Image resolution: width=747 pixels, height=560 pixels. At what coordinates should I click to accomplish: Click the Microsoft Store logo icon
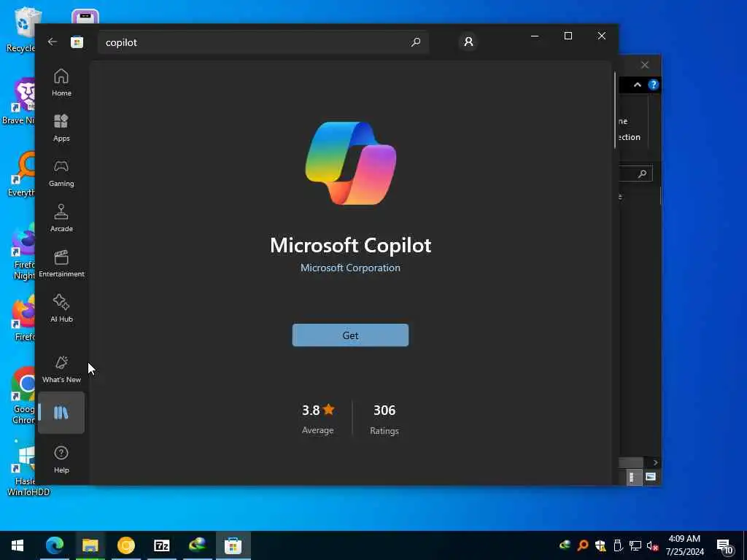pyautogui.click(x=77, y=42)
